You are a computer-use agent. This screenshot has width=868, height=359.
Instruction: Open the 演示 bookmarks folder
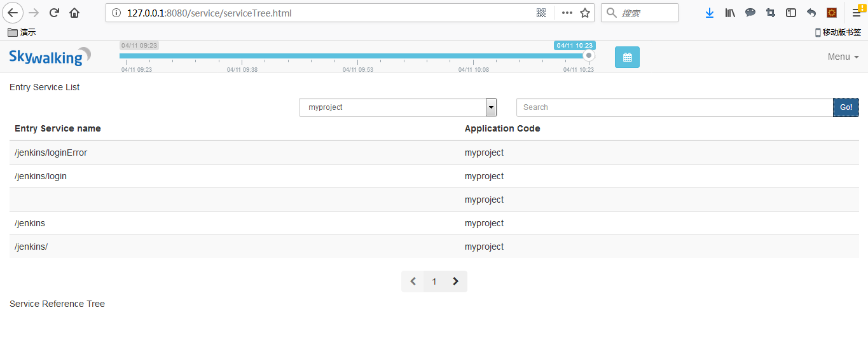tap(22, 32)
